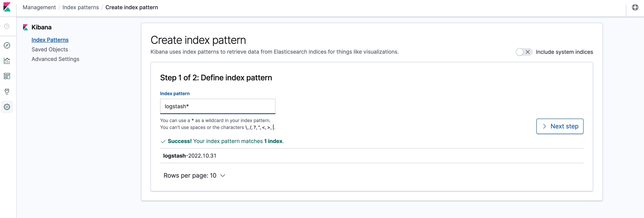Go to Index patterns breadcrumb
Image resolution: width=644 pixels, height=218 pixels.
click(x=80, y=7)
